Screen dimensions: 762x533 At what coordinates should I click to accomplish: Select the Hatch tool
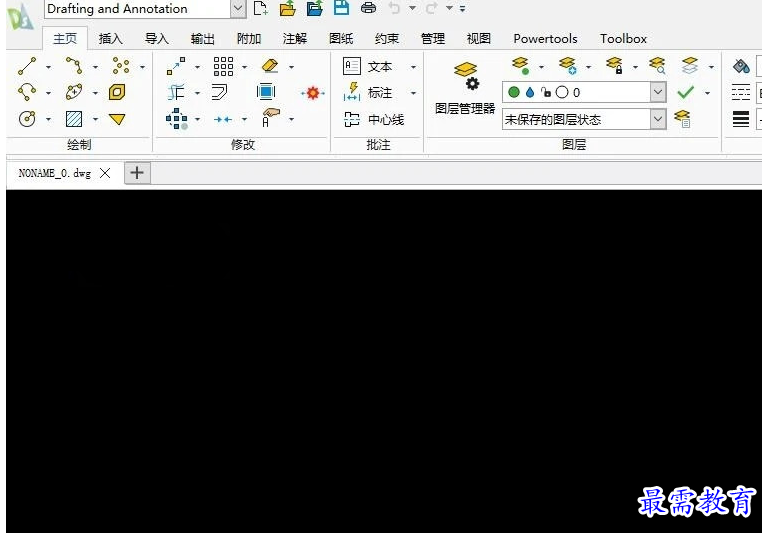[x=74, y=119]
